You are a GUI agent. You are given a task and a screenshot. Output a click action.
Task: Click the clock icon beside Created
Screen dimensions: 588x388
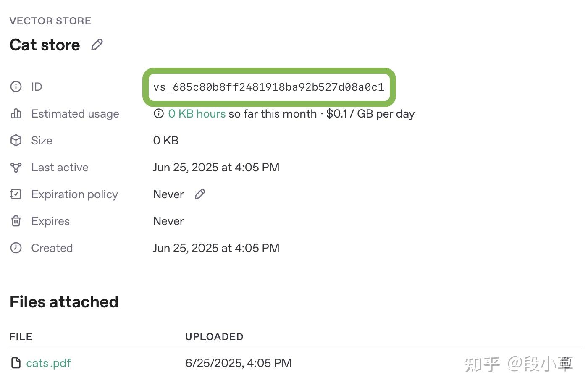pos(16,248)
